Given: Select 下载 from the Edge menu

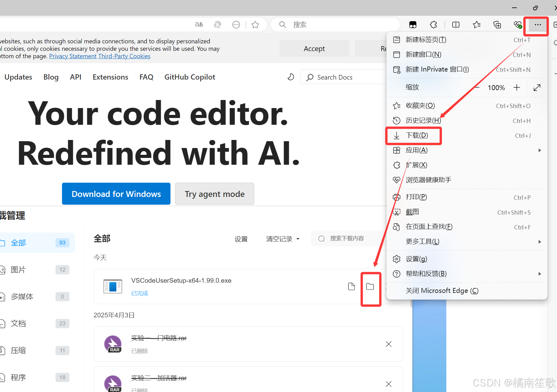Looking at the screenshot, I should click(x=417, y=135).
